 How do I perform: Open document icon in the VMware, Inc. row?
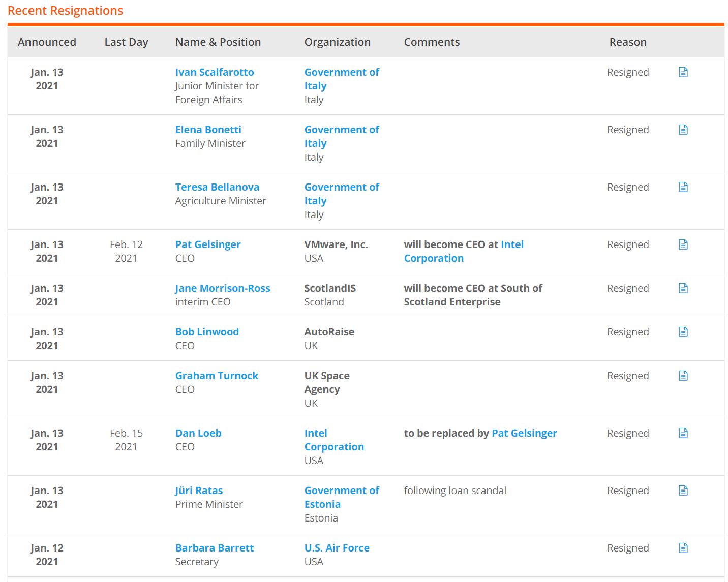pos(683,244)
